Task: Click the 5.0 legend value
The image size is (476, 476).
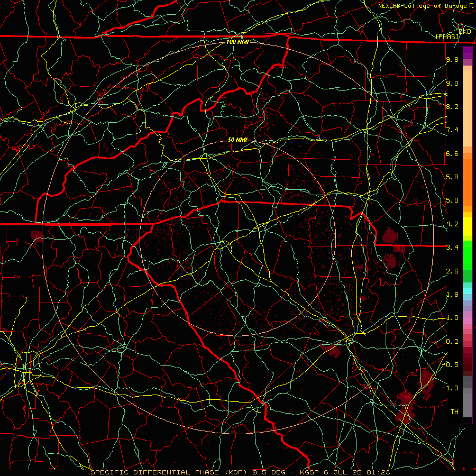Action: pos(452,200)
